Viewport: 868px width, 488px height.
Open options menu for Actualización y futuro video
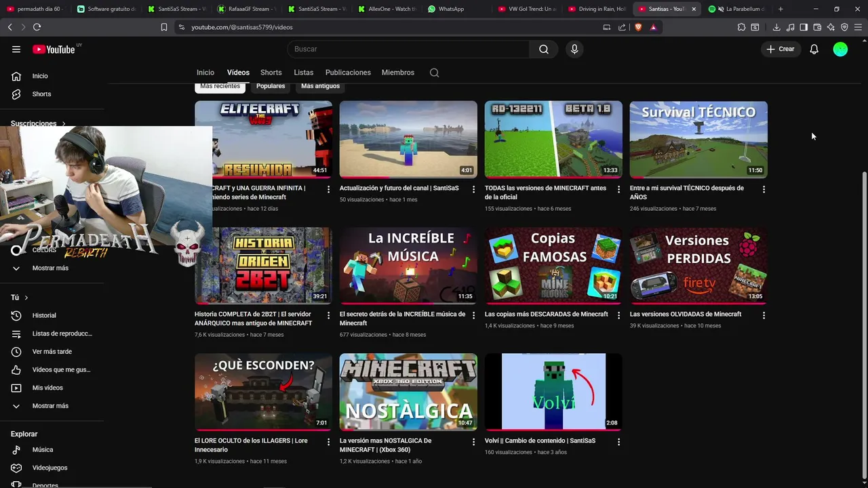pos(473,190)
